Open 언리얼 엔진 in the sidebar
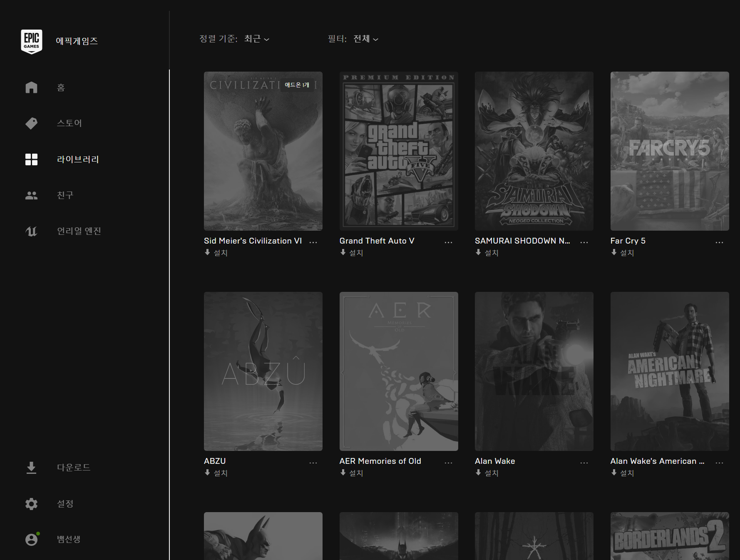Viewport: 740px width, 560px height. click(79, 231)
